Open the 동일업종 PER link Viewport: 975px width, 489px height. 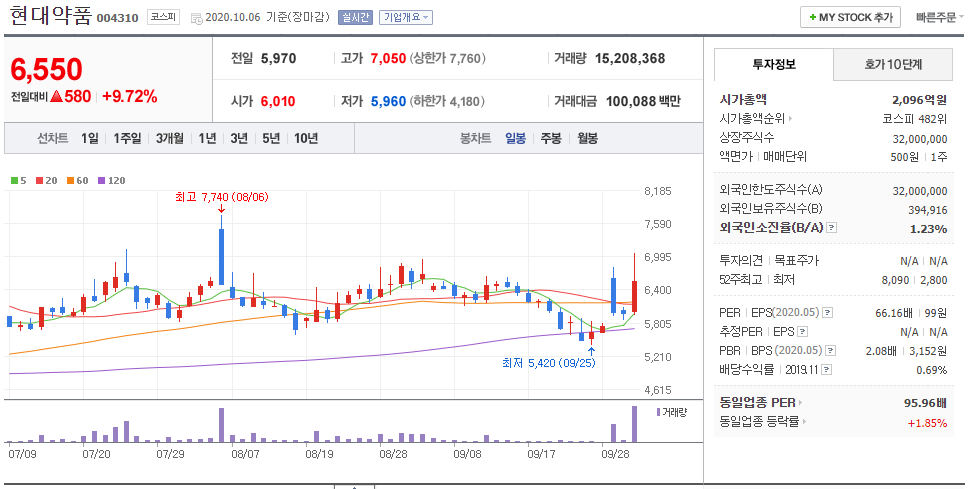[757, 403]
